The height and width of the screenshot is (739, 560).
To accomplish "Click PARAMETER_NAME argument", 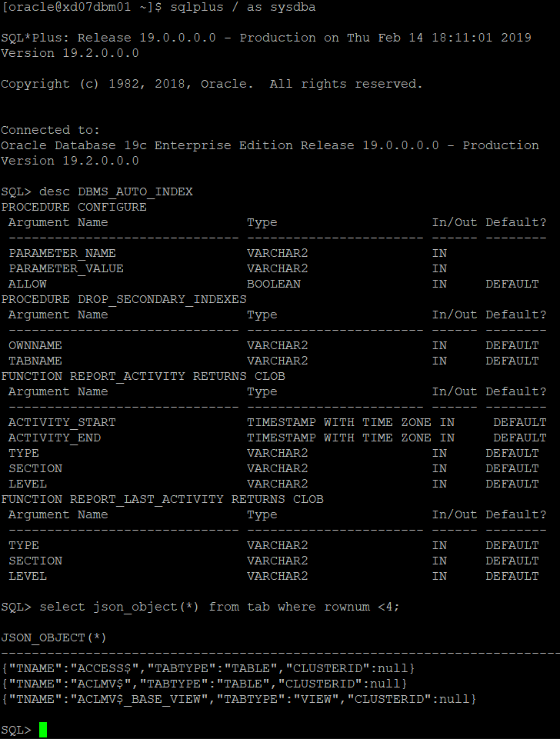I will click(62, 254).
